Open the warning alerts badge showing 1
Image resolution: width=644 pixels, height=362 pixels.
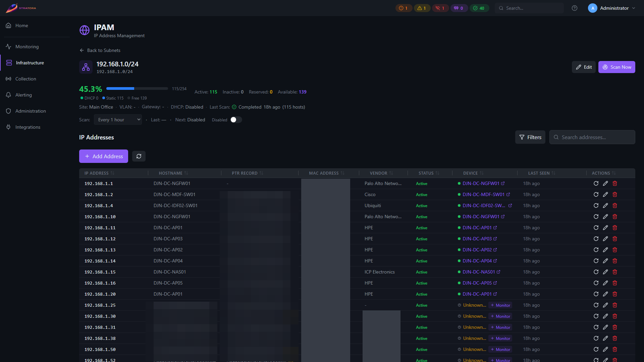point(422,8)
